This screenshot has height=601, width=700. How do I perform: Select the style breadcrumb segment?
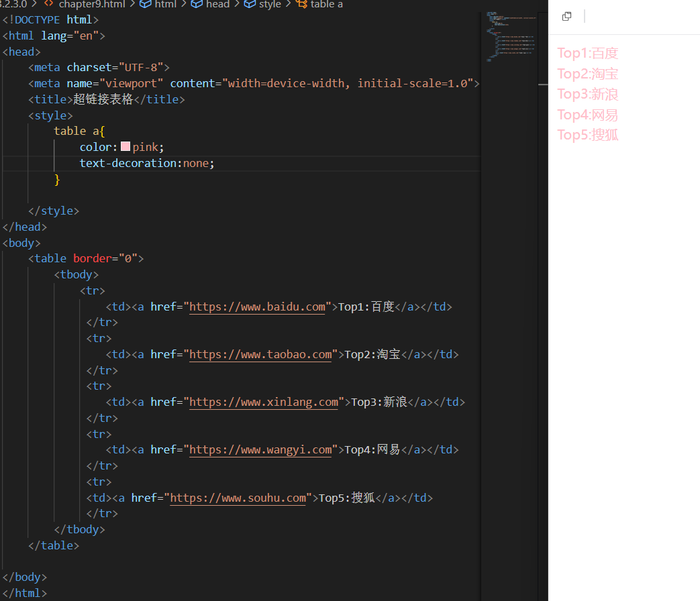pyautogui.click(x=270, y=5)
